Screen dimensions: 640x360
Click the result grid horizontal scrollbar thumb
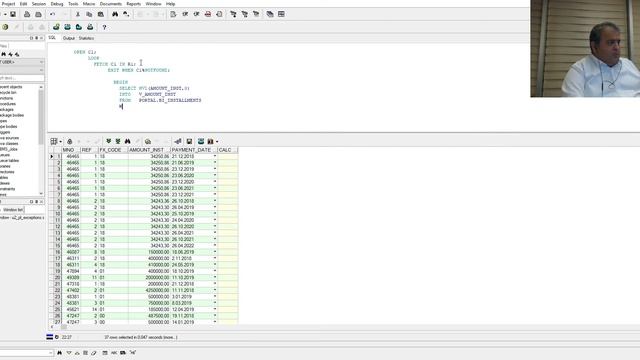(x=64, y=327)
